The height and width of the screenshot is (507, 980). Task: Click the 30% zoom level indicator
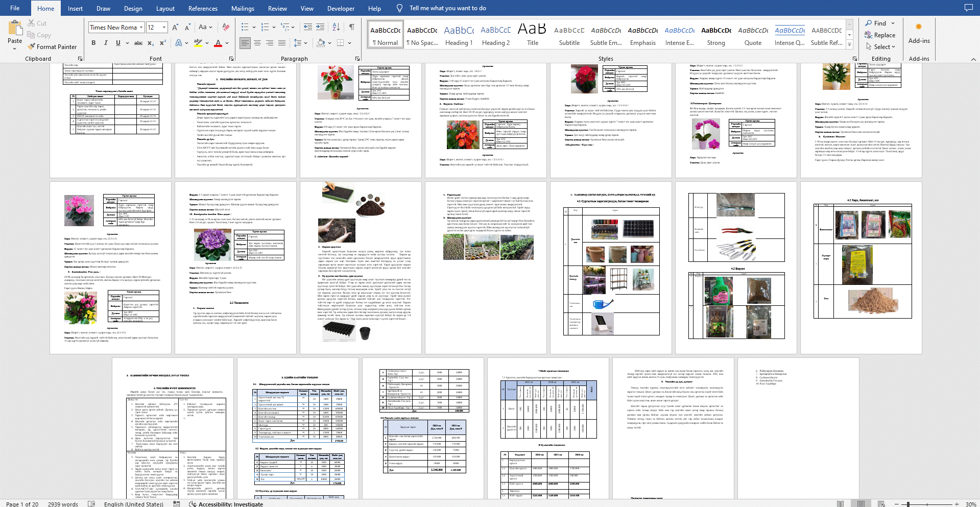coord(971,504)
